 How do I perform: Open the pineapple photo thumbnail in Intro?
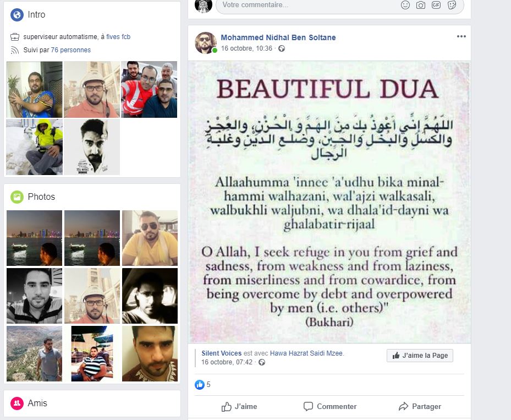[34, 89]
